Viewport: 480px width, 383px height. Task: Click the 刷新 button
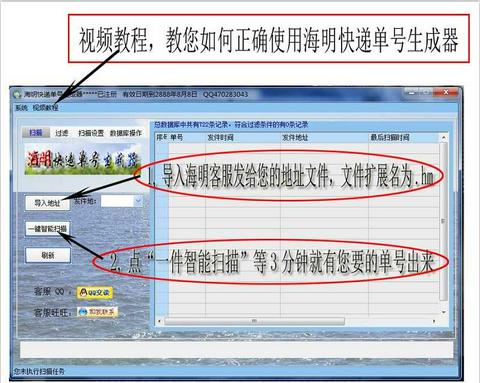coord(48,255)
